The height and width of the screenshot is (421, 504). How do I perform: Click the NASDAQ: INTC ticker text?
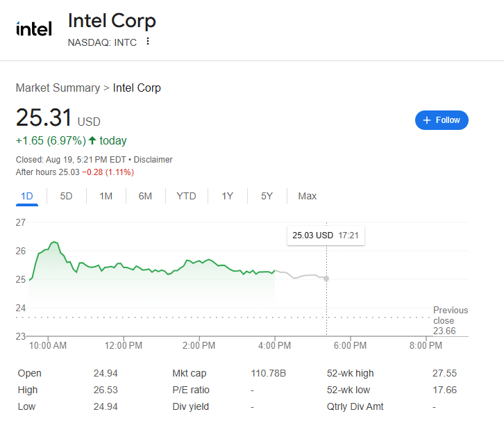click(102, 42)
